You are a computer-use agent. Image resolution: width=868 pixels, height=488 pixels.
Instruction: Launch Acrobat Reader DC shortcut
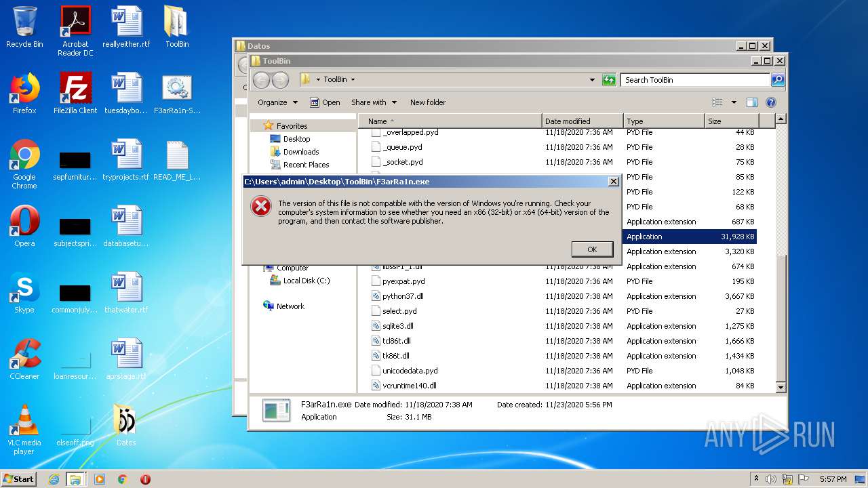point(75,30)
